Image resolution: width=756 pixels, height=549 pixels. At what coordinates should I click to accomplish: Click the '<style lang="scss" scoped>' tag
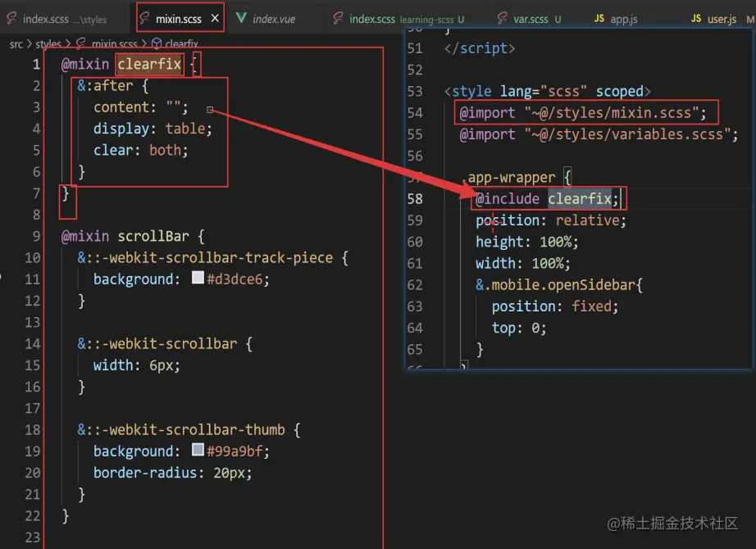point(547,92)
